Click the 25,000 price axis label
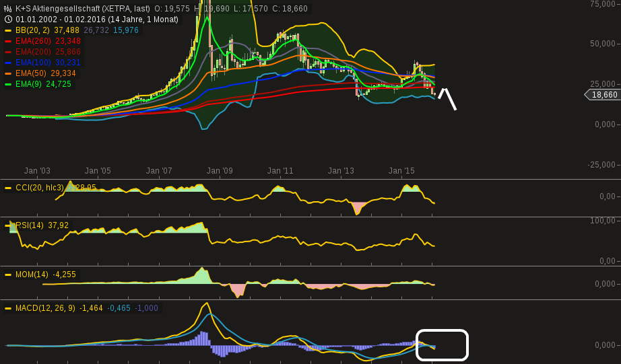This screenshot has width=621, height=364. pos(602,84)
